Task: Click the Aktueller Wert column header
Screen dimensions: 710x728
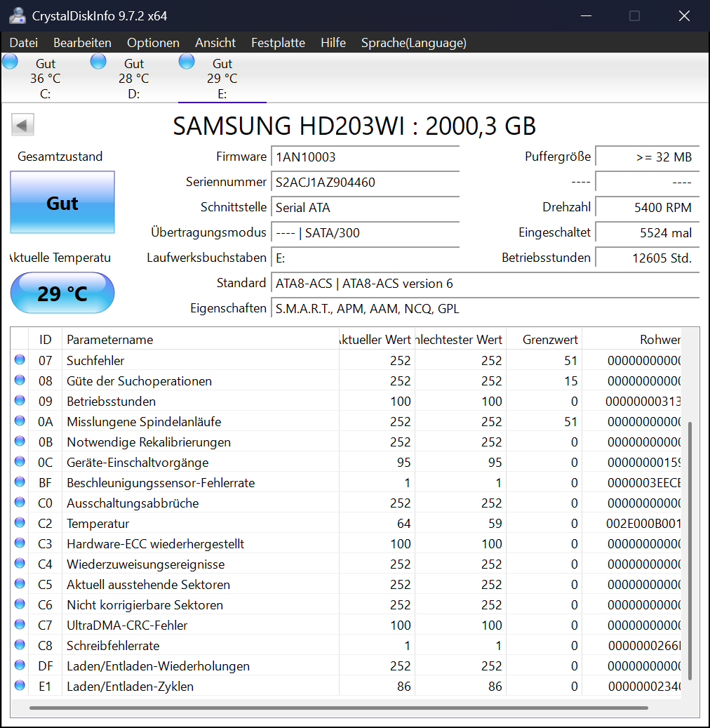Action: [x=376, y=339]
